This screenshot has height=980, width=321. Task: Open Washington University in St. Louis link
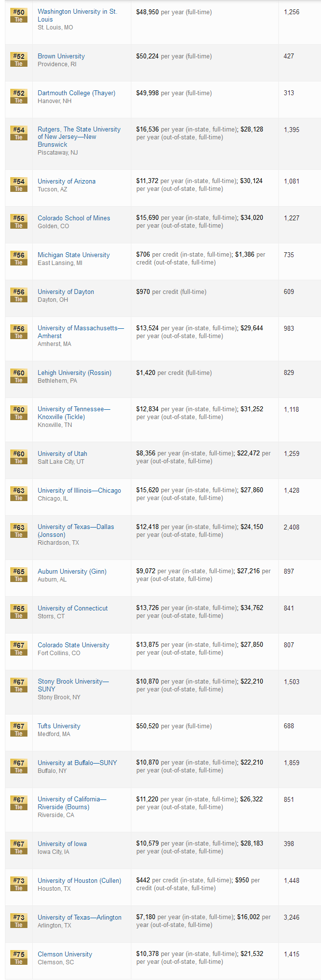click(x=77, y=15)
